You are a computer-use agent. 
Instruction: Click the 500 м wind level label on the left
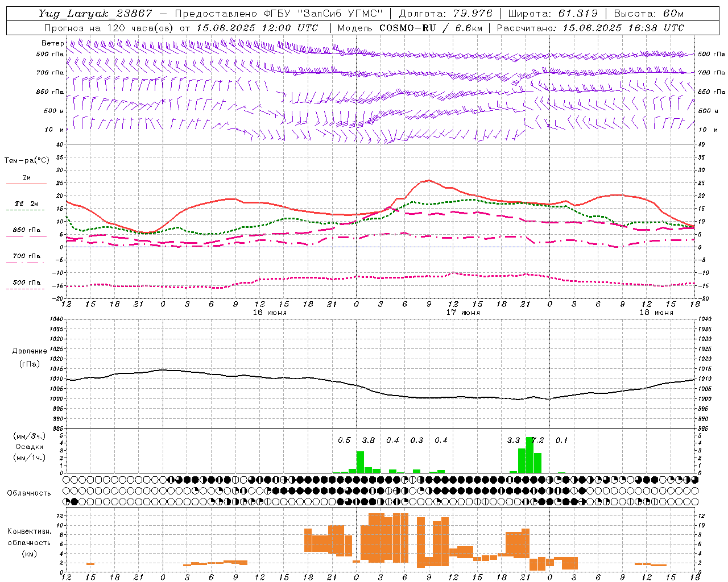coord(54,111)
